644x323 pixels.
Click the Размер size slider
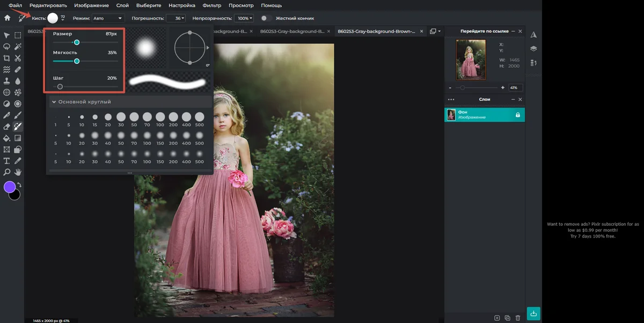click(86, 42)
